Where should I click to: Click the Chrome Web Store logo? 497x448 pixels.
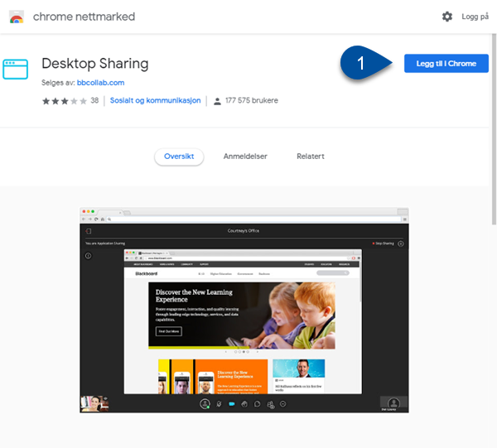(x=17, y=17)
